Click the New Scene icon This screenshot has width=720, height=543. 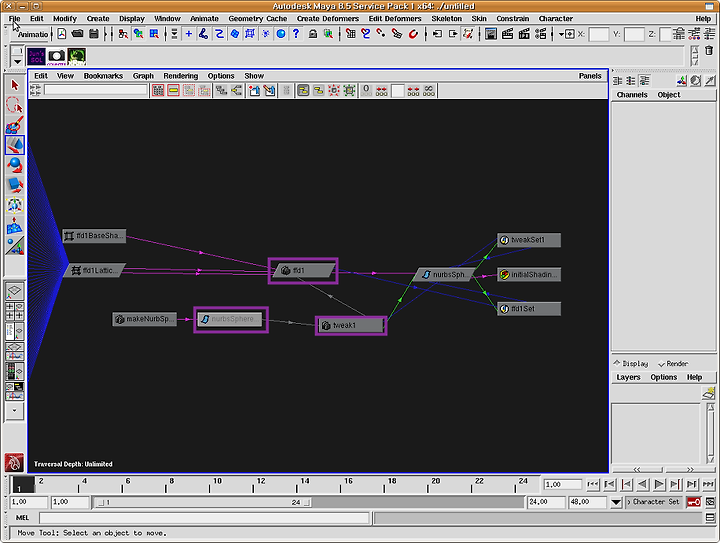coord(62,34)
